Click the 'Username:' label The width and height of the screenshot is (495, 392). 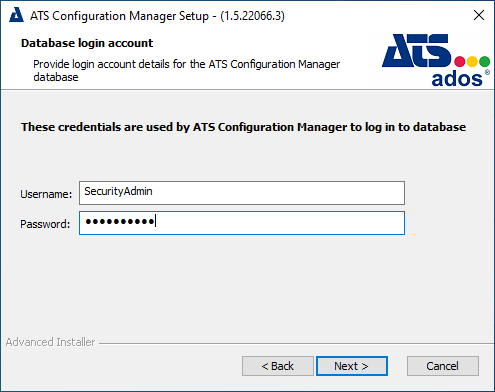pyautogui.click(x=46, y=194)
